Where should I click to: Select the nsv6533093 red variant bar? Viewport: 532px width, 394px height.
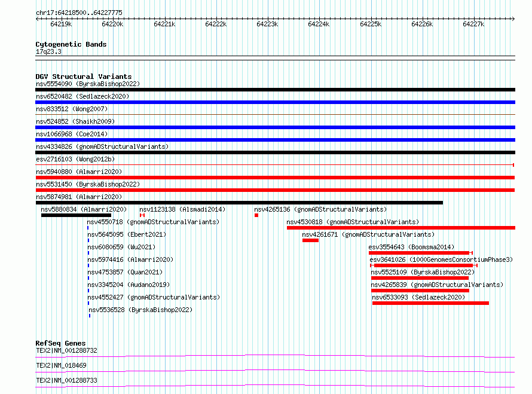tap(430, 303)
